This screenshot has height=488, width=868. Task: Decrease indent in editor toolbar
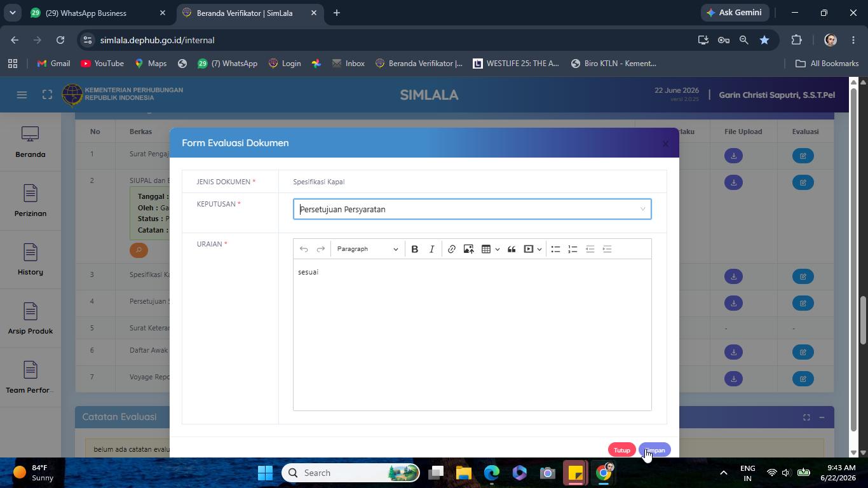(x=590, y=249)
